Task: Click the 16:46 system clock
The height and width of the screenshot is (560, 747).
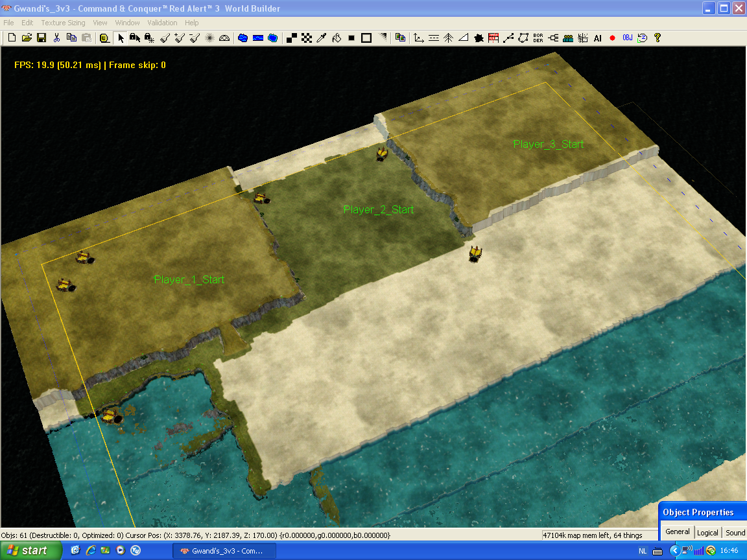Action: pos(729,550)
